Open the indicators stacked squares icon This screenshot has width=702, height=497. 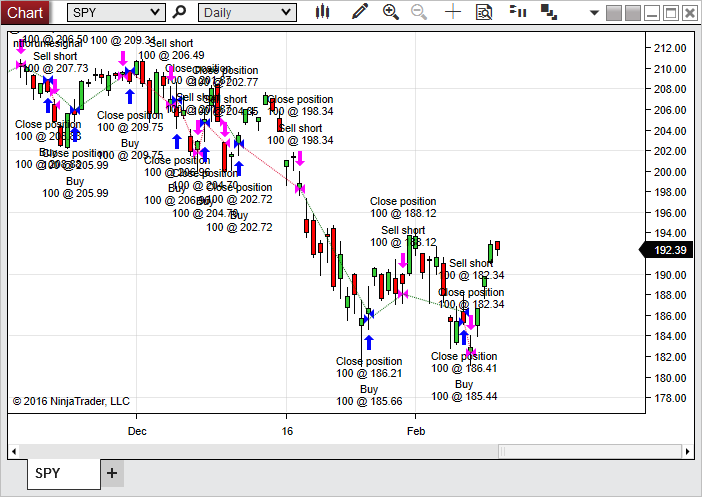coord(549,12)
